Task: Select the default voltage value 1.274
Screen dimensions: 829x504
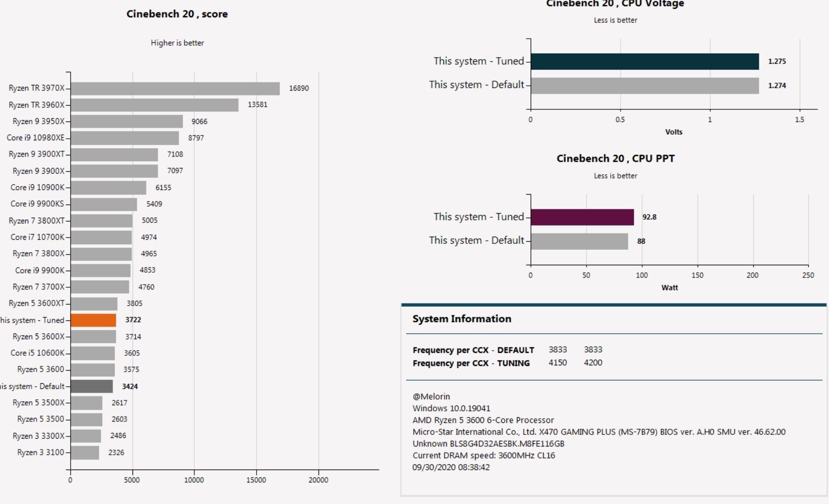Action: [x=777, y=86]
